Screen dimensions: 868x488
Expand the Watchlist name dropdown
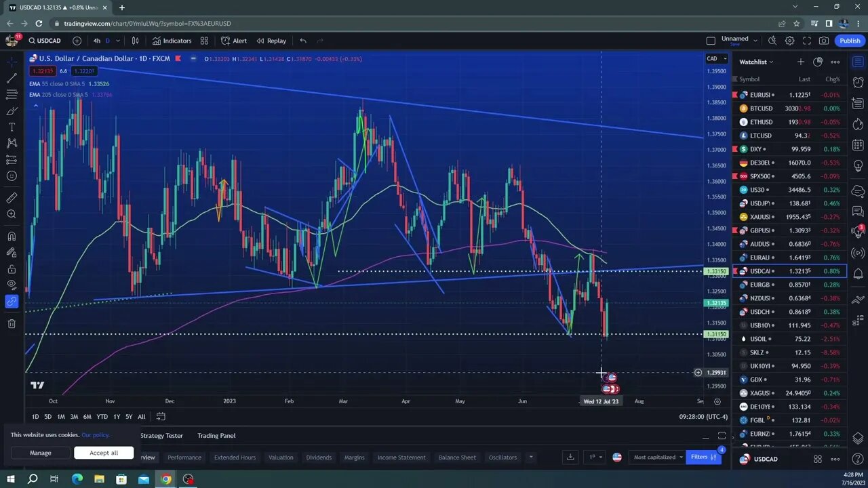coord(756,62)
